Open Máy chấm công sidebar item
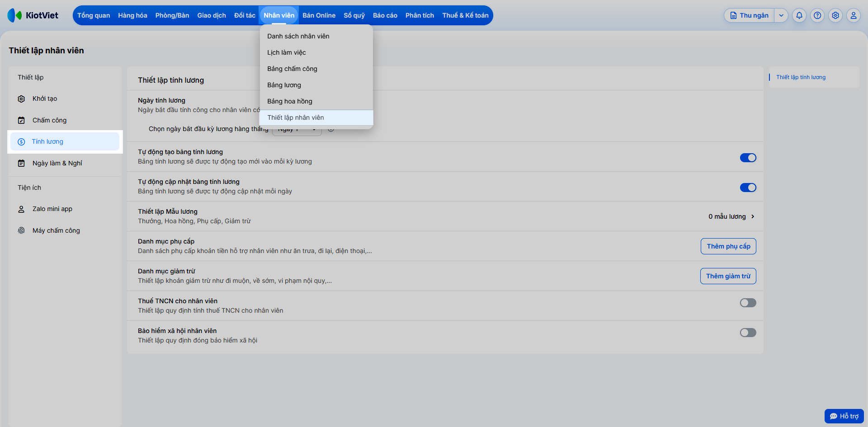The height and width of the screenshot is (427, 868). pos(65,230)
